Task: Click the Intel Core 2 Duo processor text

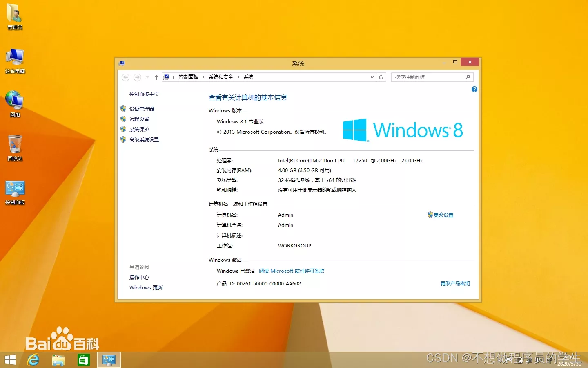Action: (350, 160)
